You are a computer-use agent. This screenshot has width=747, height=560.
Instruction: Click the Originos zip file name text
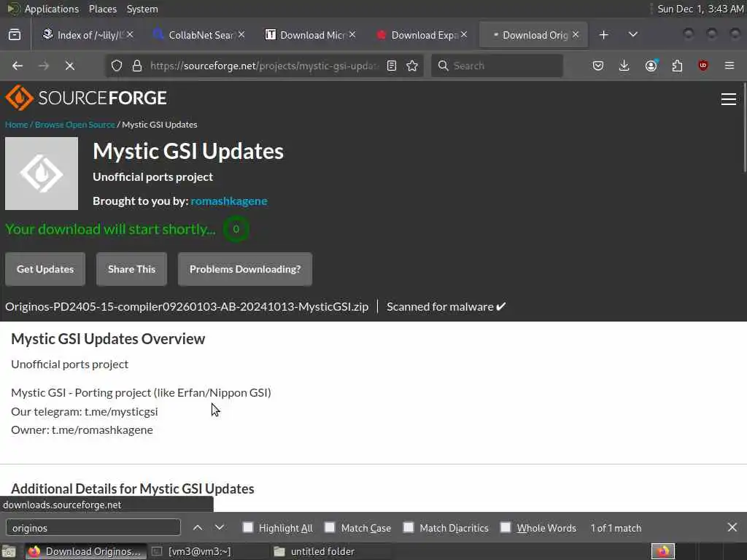click(x=187, y=307)
